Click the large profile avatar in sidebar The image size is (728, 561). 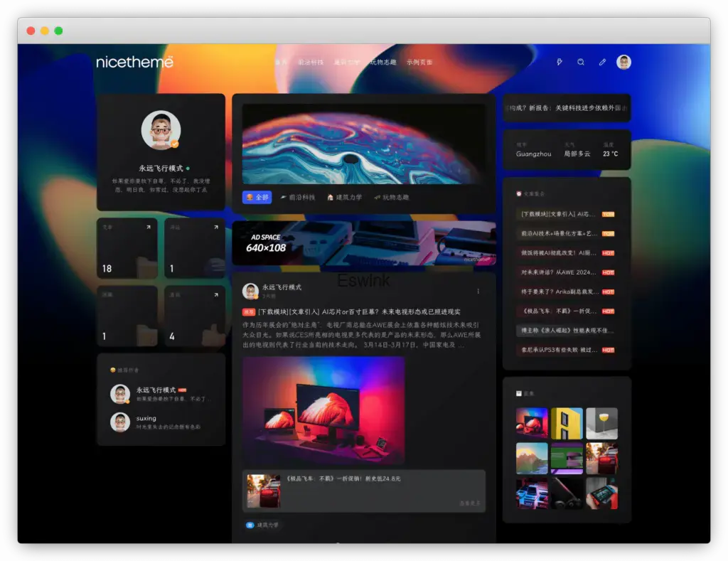click(x=161, y=131)
